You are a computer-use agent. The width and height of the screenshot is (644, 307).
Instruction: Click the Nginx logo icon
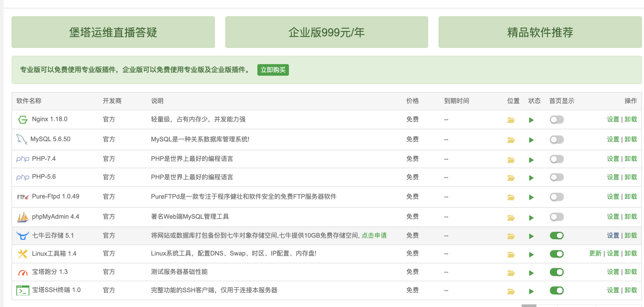(x=23, y=120)
